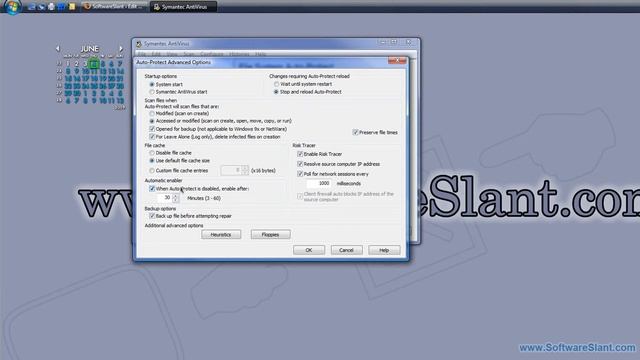Click Auto-Protect Advanced Options title bar
The width and height of the screenshot is (640, 360).
point(261,62)
